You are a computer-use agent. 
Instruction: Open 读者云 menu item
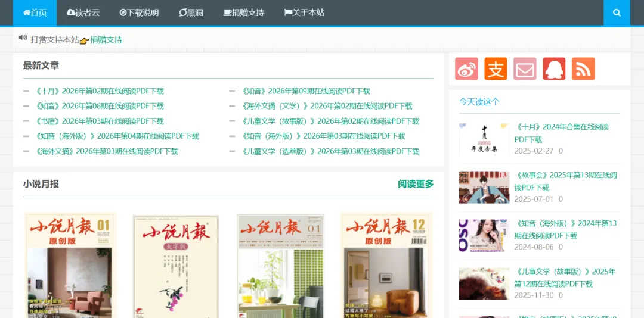pyautogui.click(x=83, y=13)
